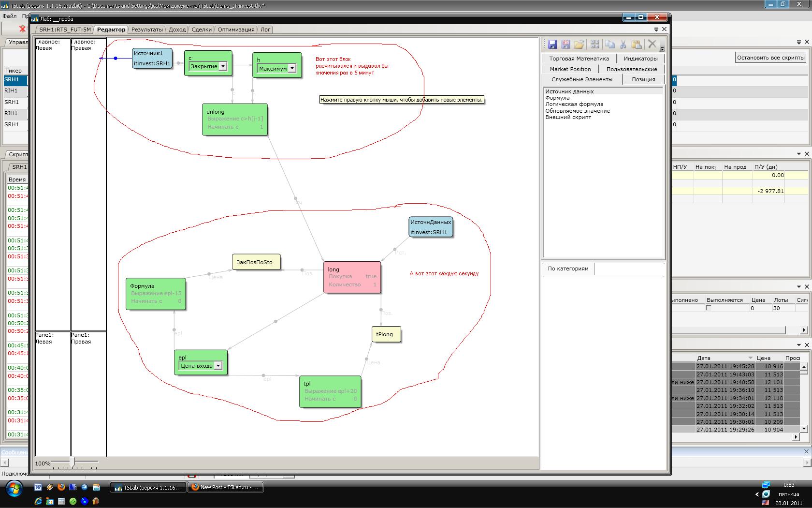812x508 pixels.
Task: Click the Save icon in the editor toolbar
Action: pyautogui.click(x=552, y=45)
